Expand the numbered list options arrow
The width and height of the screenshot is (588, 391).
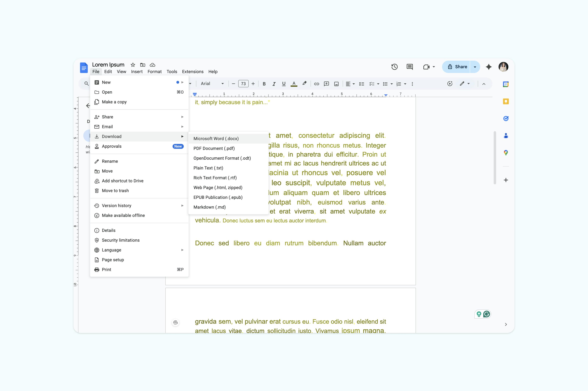[x=405, y=84]
